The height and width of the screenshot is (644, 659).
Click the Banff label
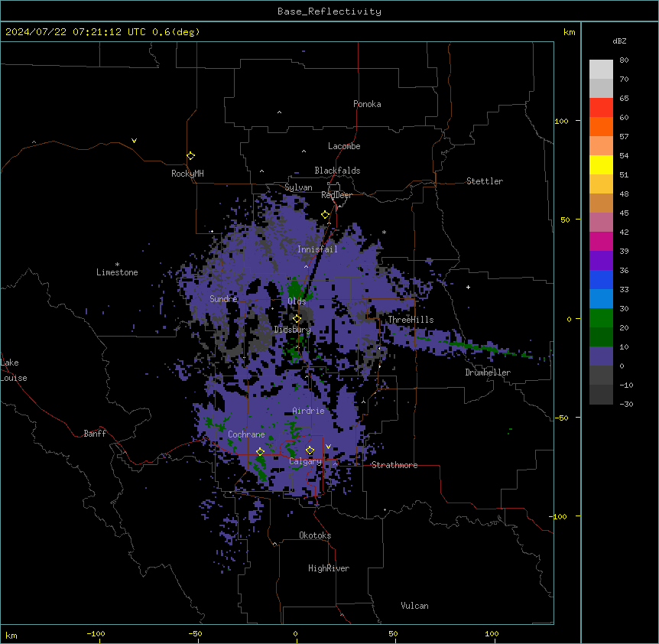(x=95, y=434)
